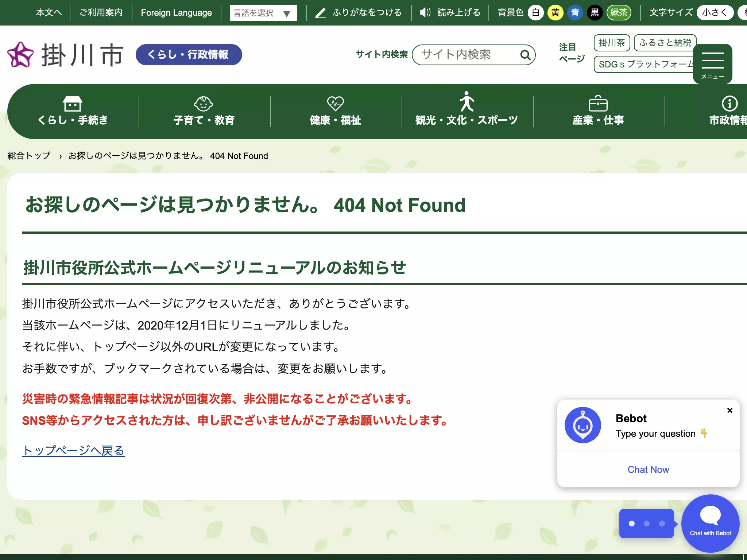
Task: Click the house icon above くらし・手続き
Action: pos(73,104)
